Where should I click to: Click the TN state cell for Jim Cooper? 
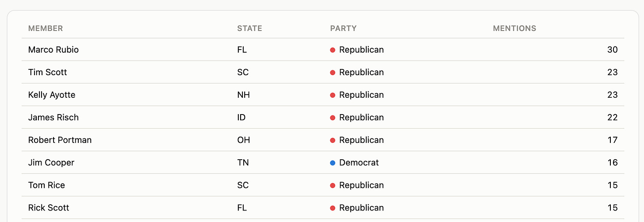click(243, 162)
